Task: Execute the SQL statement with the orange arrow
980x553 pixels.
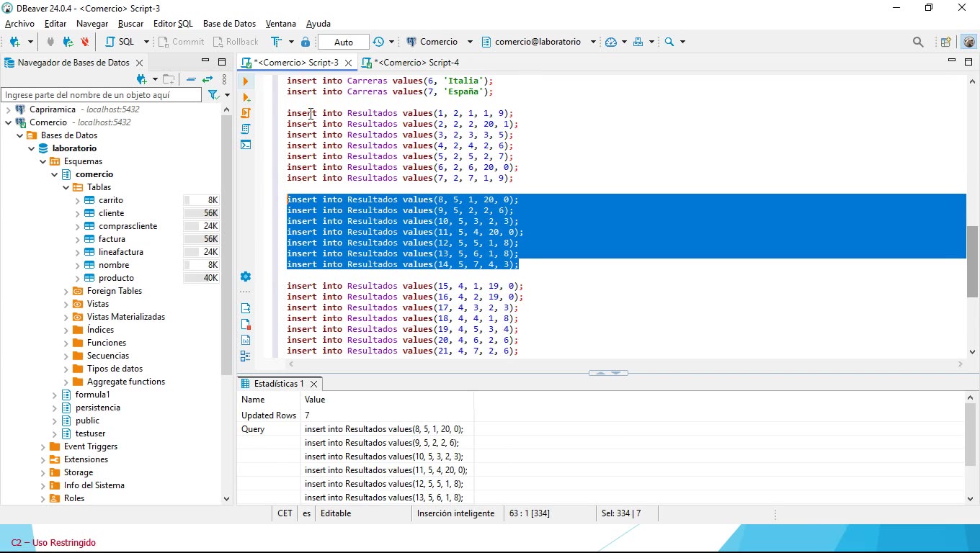Action: pyautogui.click(x=245, y=81)
